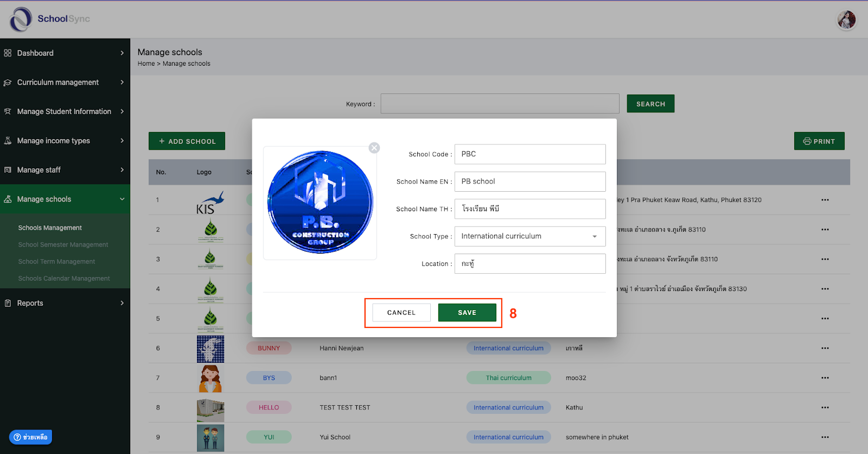Select Dashboard in the sidebar
This screenshot has height=454, width=868.
65,53
